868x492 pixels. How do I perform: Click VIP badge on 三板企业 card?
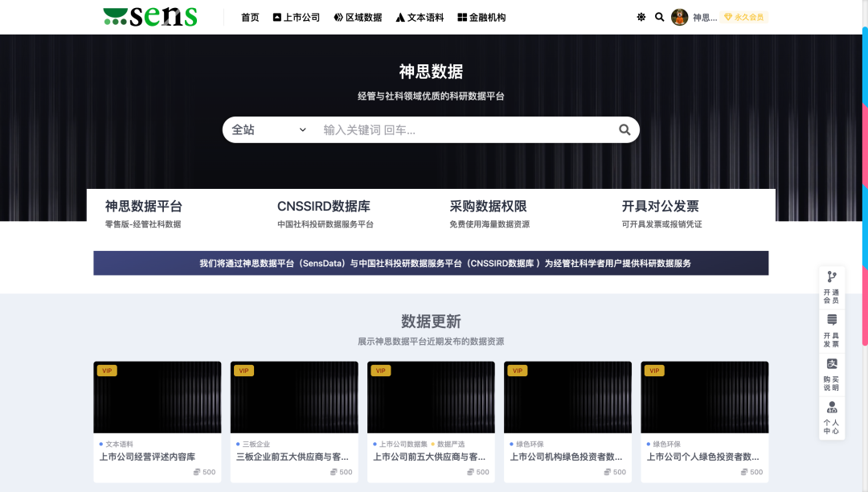(244, 371)
